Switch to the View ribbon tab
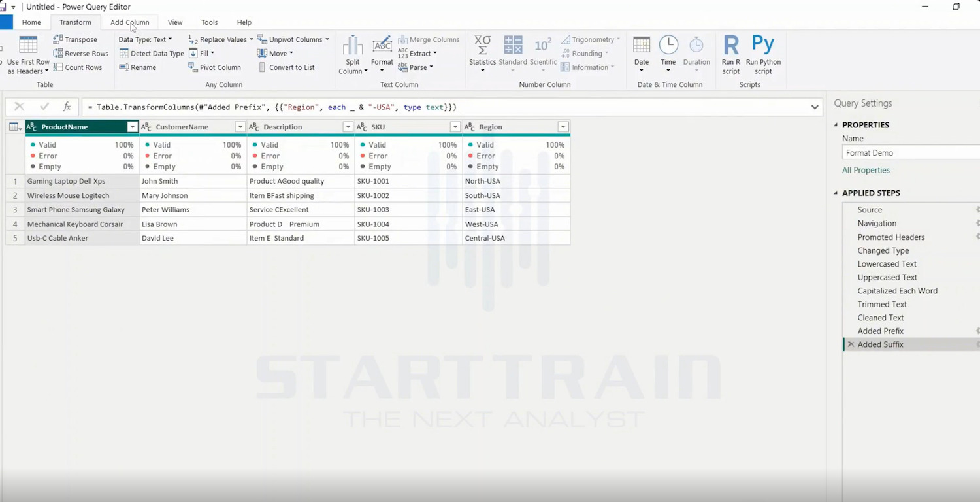 tap(175, 22)
